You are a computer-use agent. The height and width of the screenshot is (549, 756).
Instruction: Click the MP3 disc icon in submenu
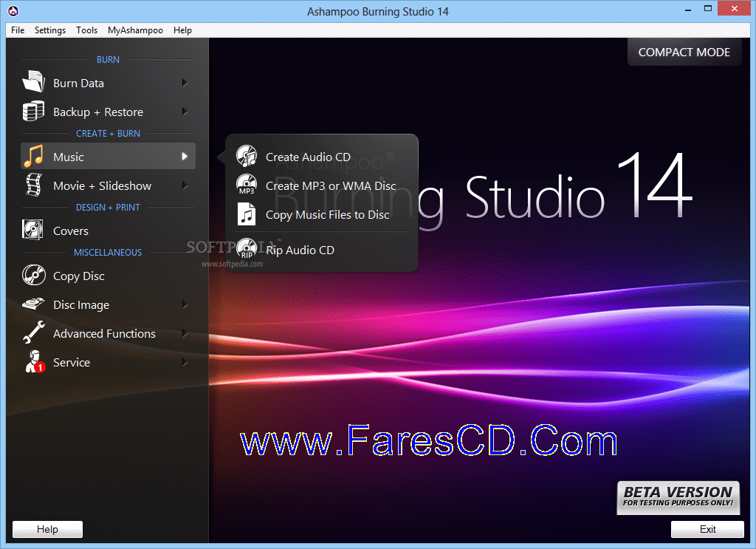pos(247,185)
